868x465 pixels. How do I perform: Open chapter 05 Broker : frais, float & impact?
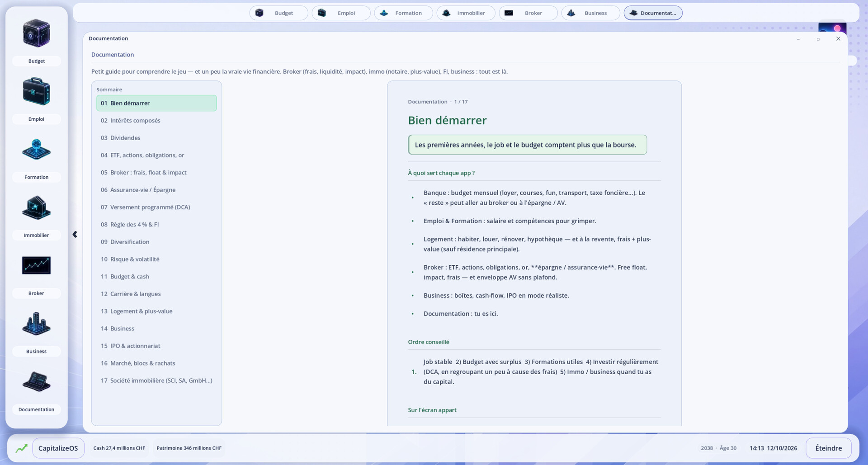156,173
